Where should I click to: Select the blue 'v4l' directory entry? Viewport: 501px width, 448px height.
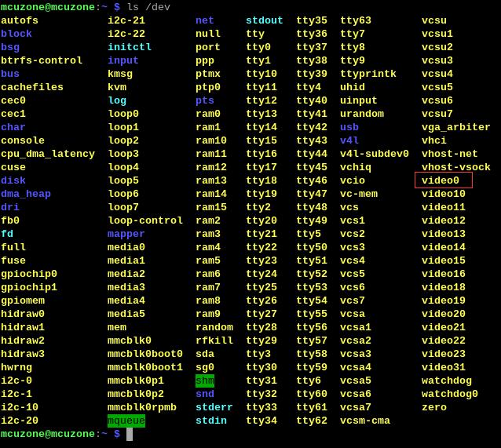[x=349, y=140]
